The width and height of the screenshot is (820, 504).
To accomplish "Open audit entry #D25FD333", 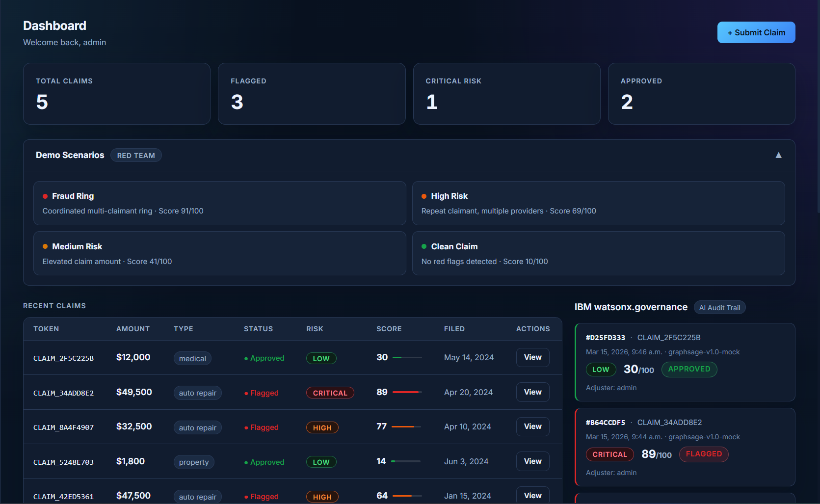I will (685, 362).
